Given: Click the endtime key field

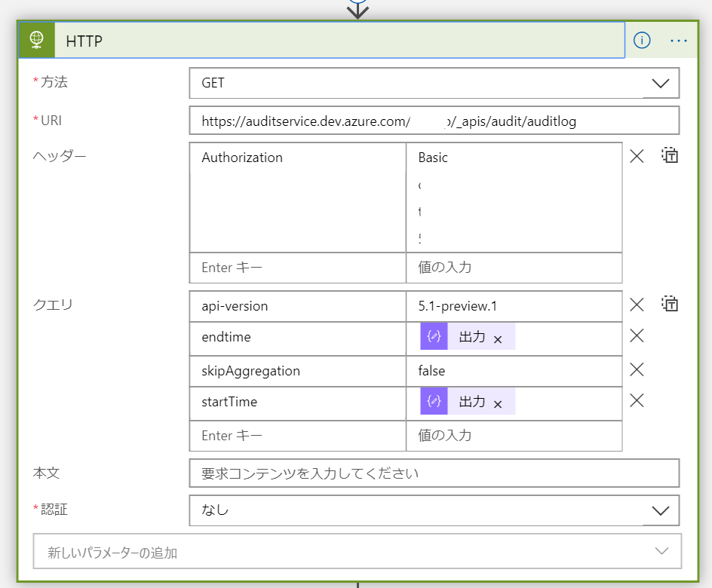Looking at the screenshot, I should 297,338.
